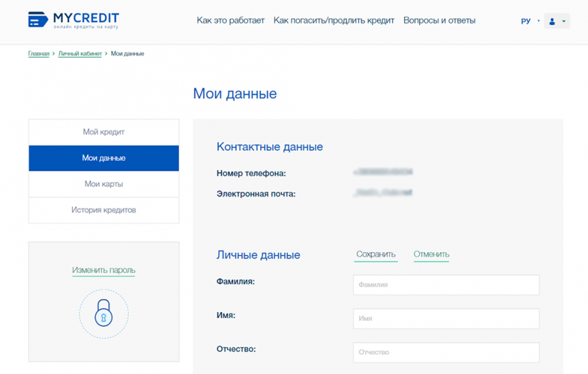Screen dimensions: 588x374
Task: Open 'История кредитов' tab
Action: (104, 210)
